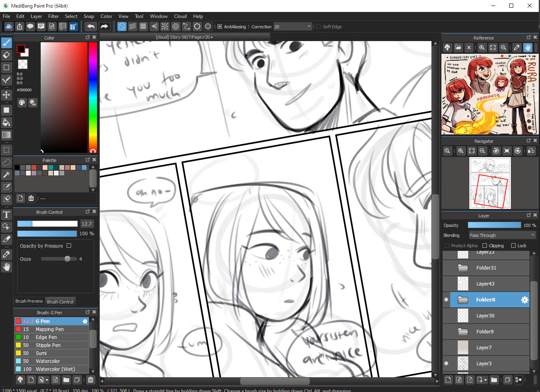The image size is (540, 392).
Task: Open a file in the Reference panel
Action: coord(458,47)
